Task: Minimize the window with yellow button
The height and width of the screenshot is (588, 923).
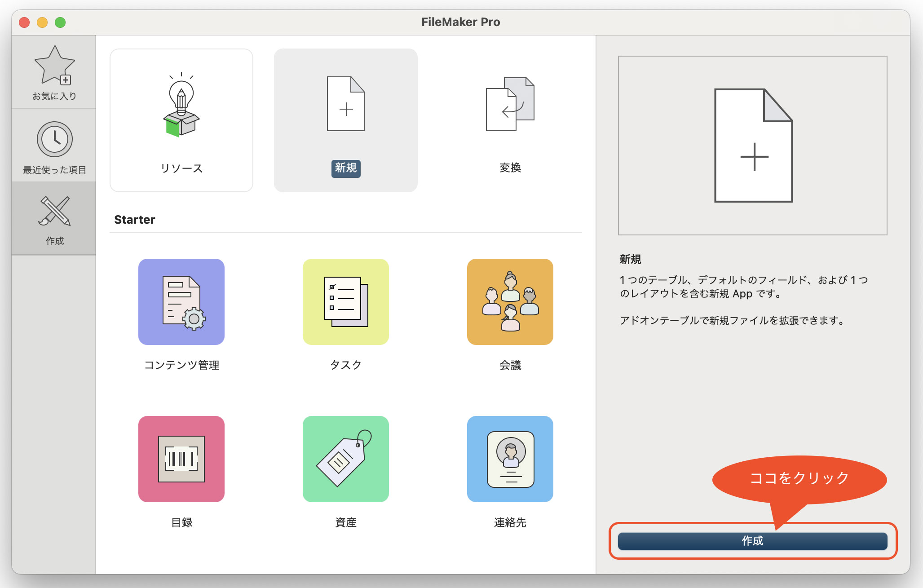Action: (42, 22)
